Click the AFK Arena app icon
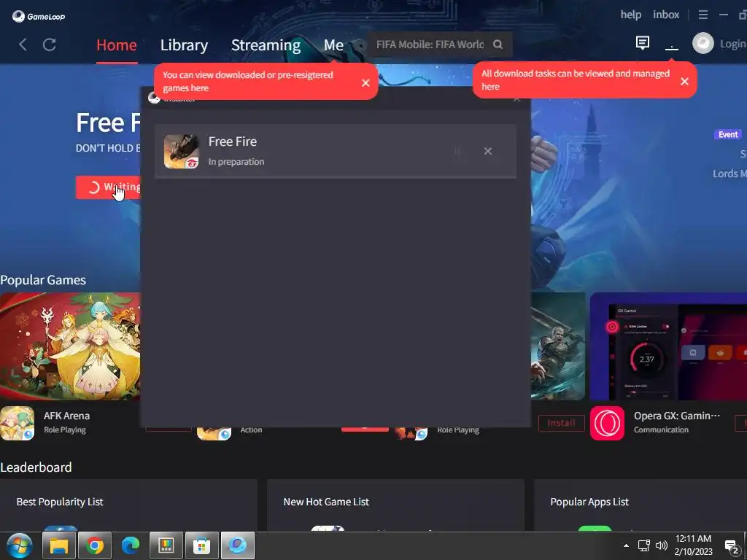The width and height of the screenshot is (747, 560). [x=18, y=423]
